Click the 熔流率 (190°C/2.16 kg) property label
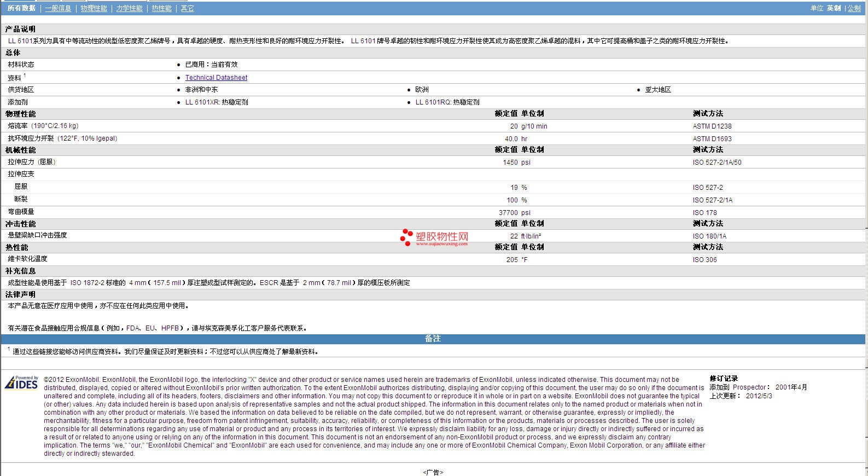This screenshot has height=476, width=868. [43, 126]
